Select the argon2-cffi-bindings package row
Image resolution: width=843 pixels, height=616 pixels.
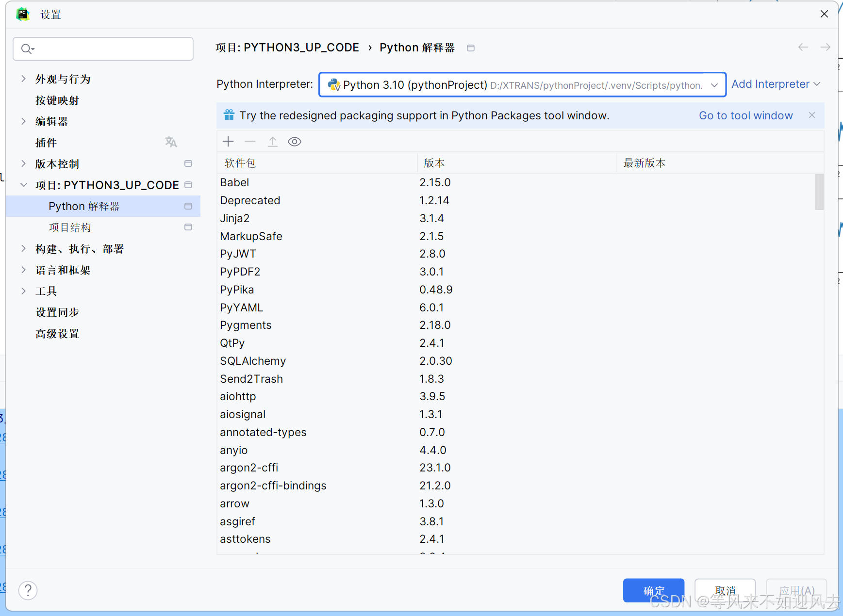point(516,486)
